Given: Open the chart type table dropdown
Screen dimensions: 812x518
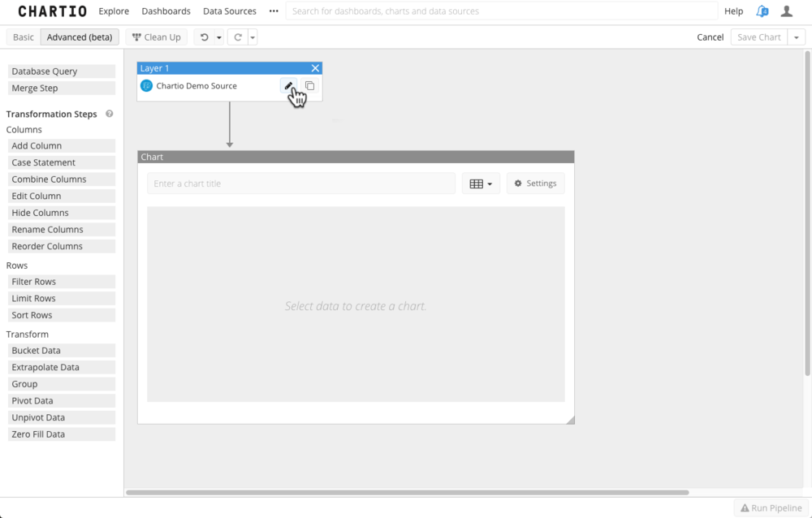Looking at the screenshot, I should [x=481, y=183].
